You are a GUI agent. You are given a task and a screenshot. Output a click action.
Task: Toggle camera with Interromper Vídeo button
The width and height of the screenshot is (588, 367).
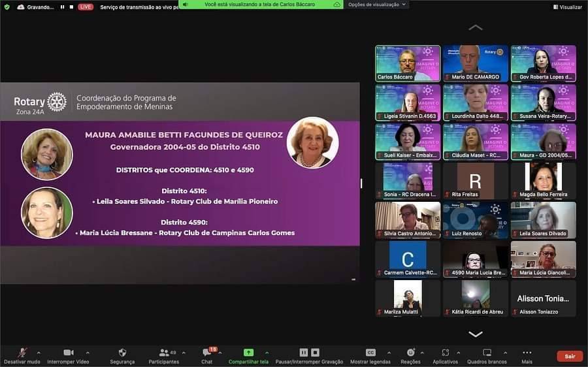68,353
